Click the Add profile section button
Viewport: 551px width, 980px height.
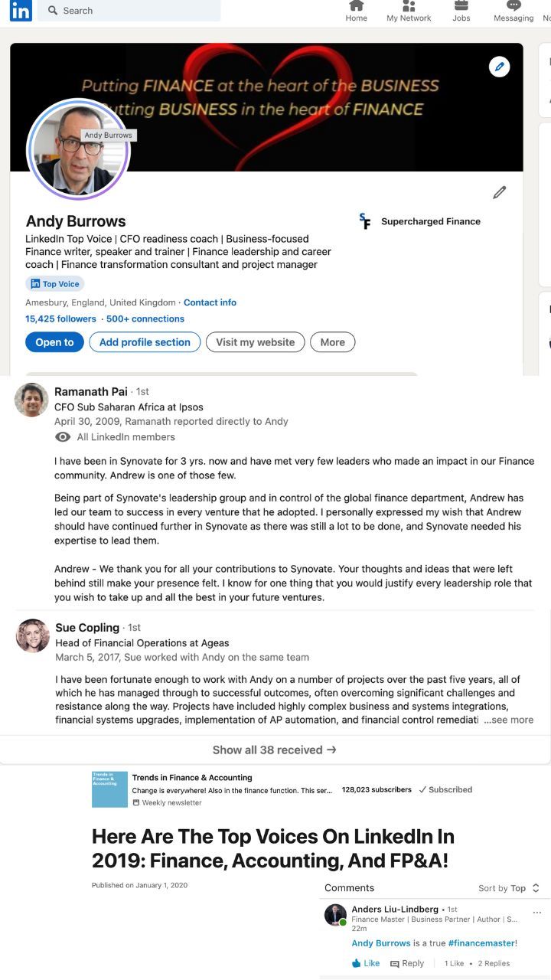point(145,342)
